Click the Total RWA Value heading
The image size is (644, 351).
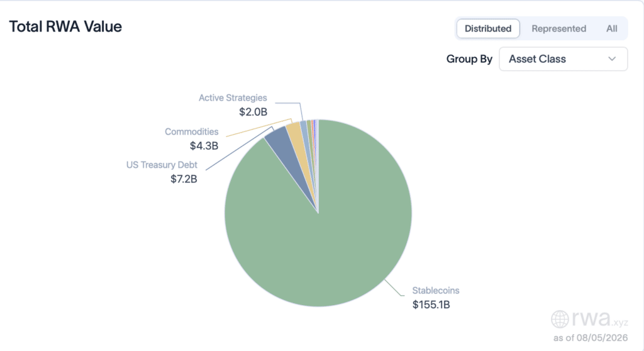(x=65, y=26)
